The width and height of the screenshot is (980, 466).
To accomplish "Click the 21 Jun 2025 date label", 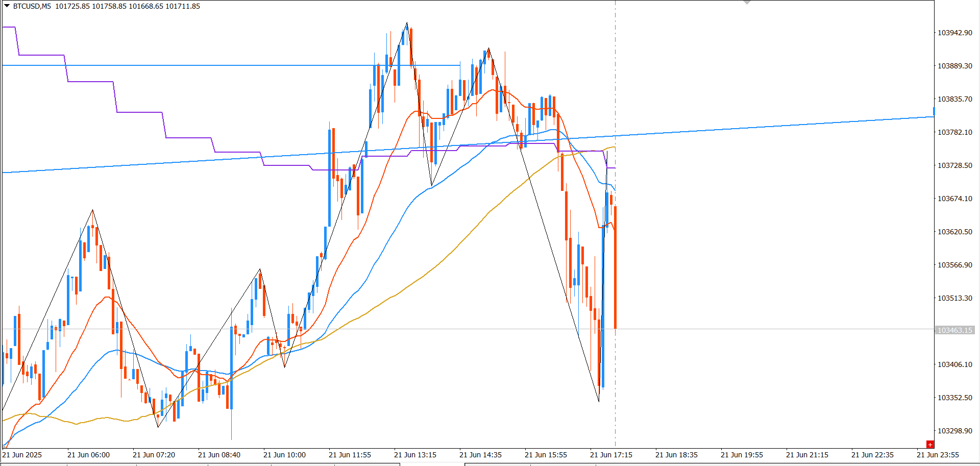I will 22,455.
